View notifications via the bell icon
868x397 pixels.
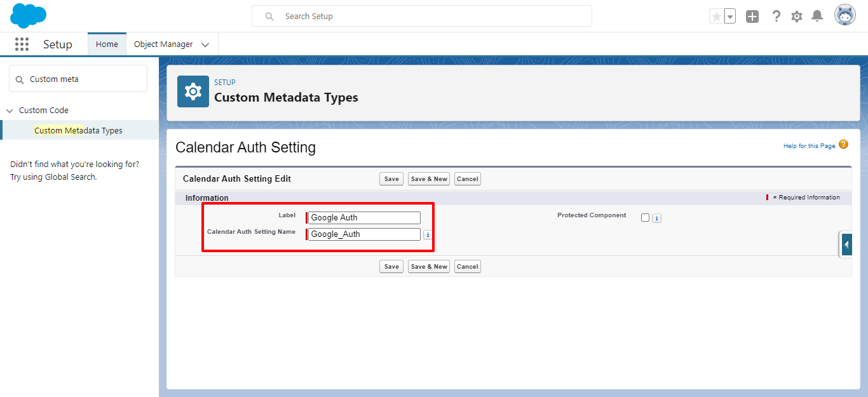[818, 17]
